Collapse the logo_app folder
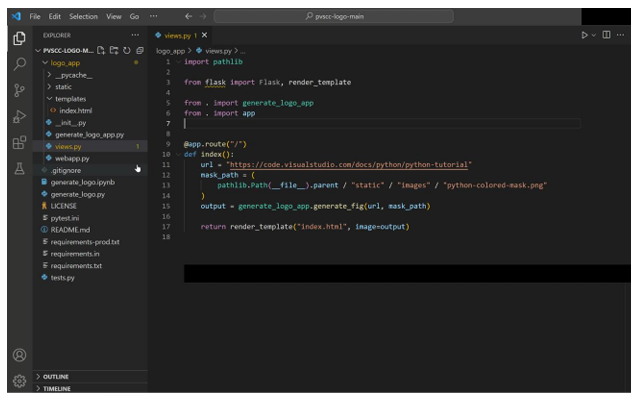This screenshot has width=641, height=396. click(45, 63)
